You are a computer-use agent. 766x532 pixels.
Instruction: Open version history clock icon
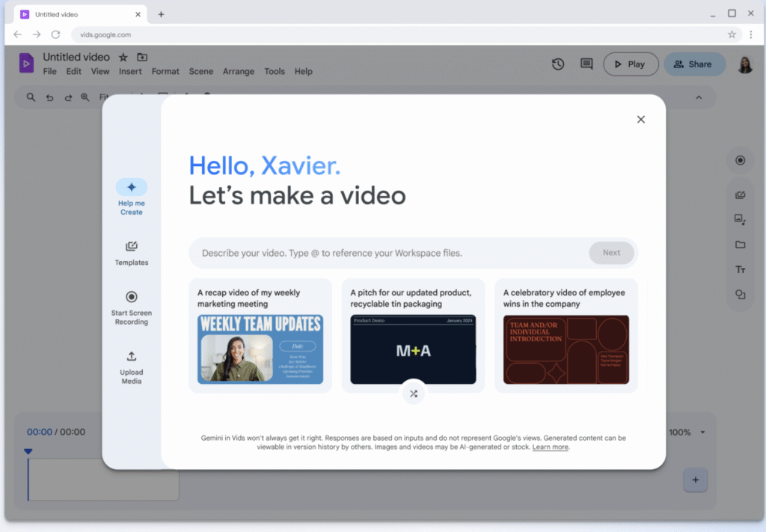558,64
